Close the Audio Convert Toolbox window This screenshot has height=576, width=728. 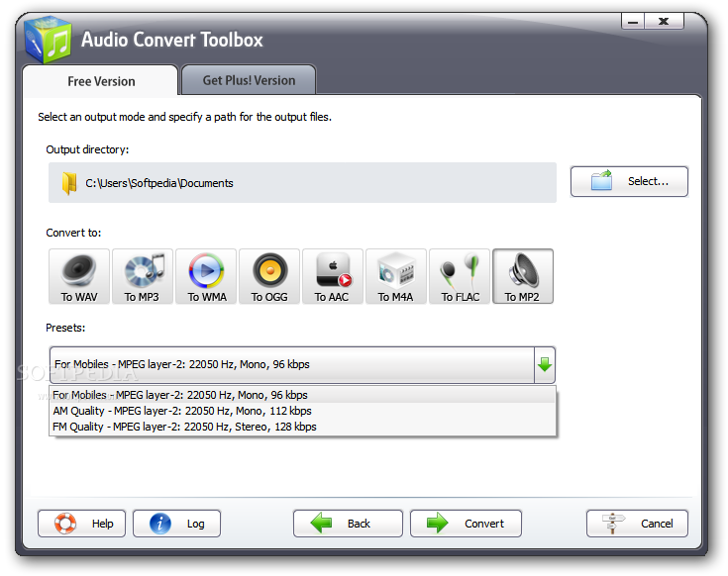pos(664,22)
